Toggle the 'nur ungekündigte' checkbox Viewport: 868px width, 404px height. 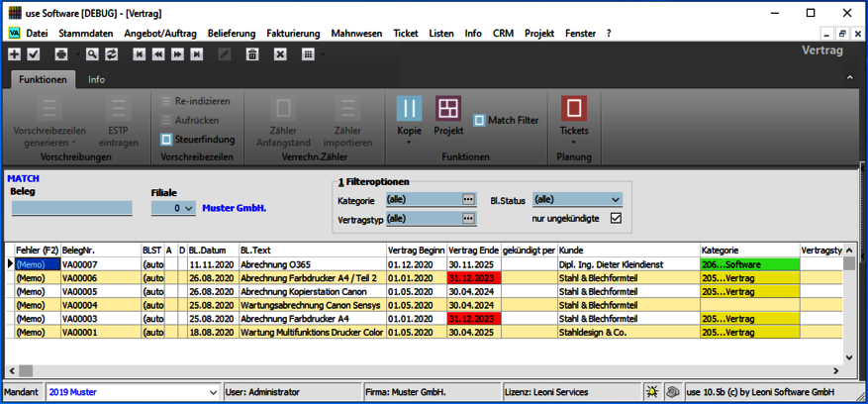(x=616, y=218)
